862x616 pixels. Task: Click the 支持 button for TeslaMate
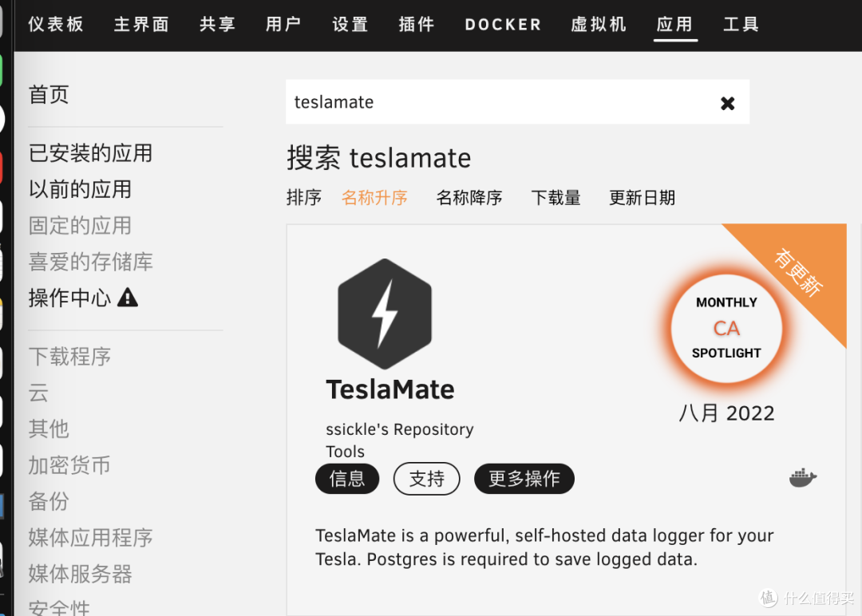click(426, 479)
